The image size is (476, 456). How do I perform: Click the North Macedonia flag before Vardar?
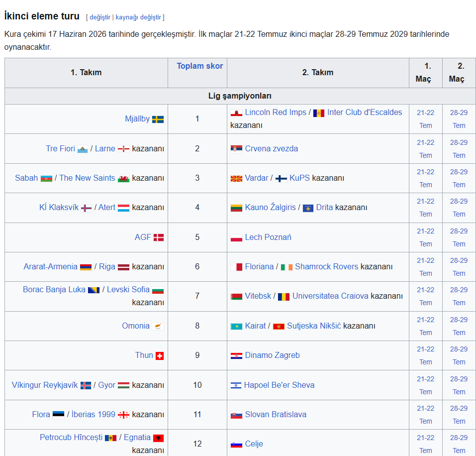click(x=236, y=178)
